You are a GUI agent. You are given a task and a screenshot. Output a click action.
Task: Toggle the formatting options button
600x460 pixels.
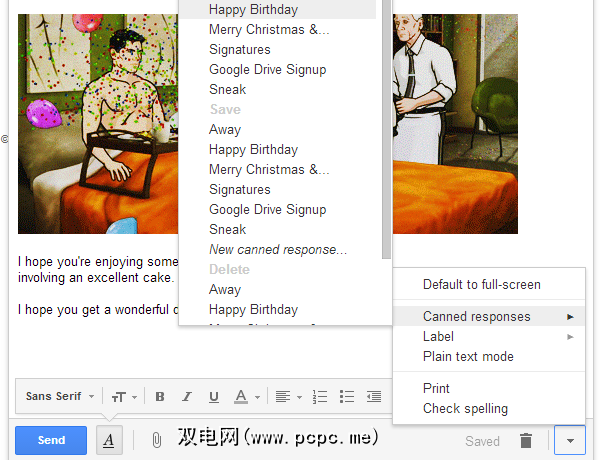click(109, 440)
